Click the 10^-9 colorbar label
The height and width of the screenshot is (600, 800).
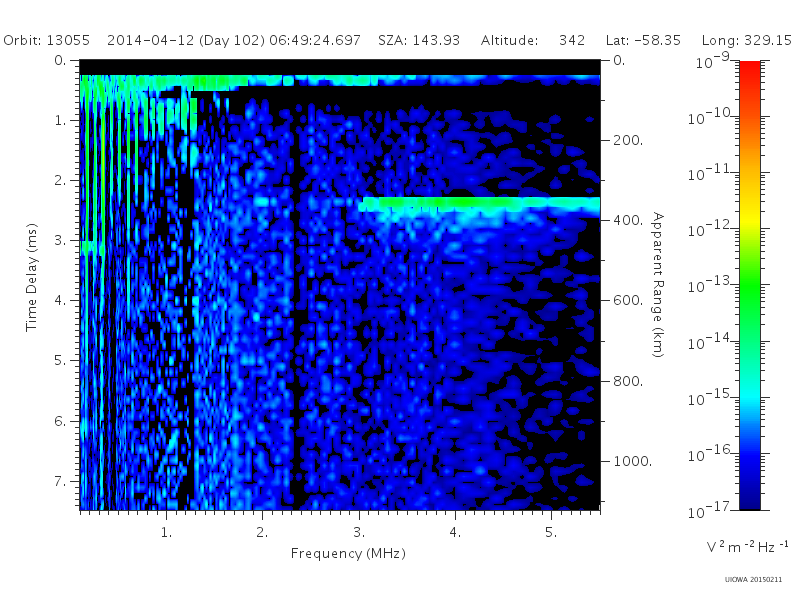click(x=713, y=61)
